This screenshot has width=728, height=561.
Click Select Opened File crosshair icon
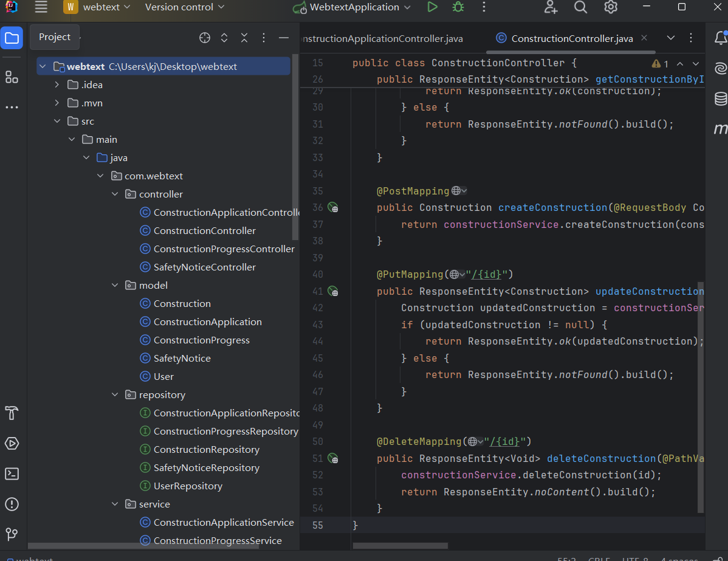[x=205, y=38]
